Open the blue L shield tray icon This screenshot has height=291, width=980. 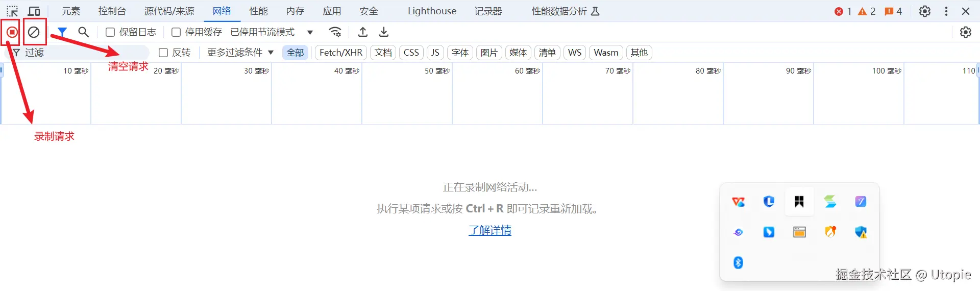coord(769,202)
